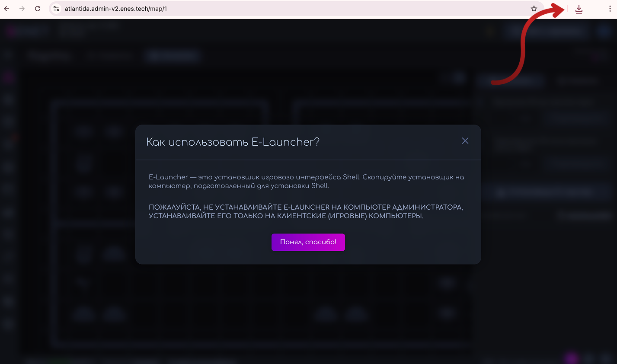Click the address bar to edit the URL

click(259, 8)
